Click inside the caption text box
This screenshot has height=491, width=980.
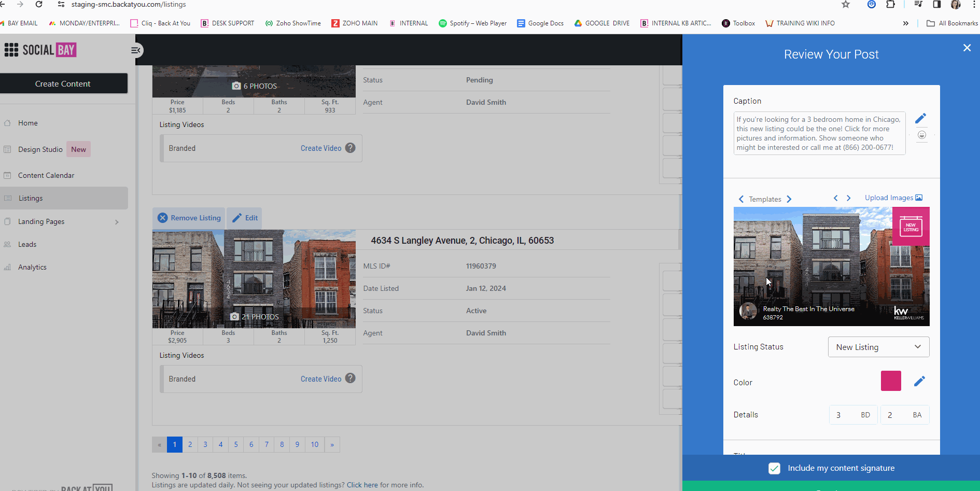click(x=819, y=133)
